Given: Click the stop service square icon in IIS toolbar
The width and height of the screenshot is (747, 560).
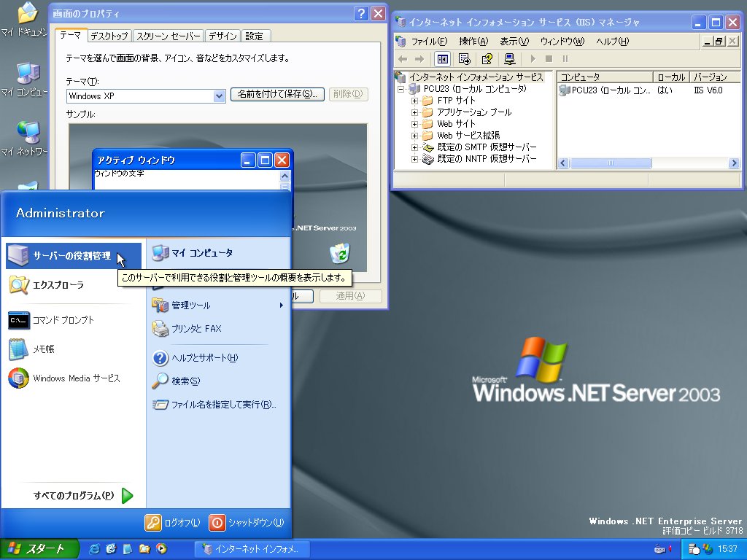Looking at the screenshot, I should tap(549, 59).
